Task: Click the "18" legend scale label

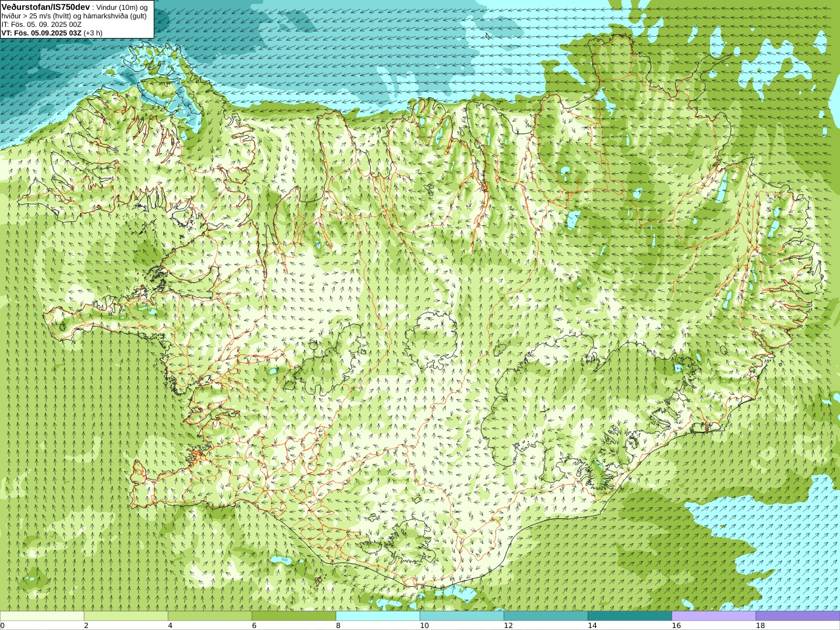Action: pos(760,625)
